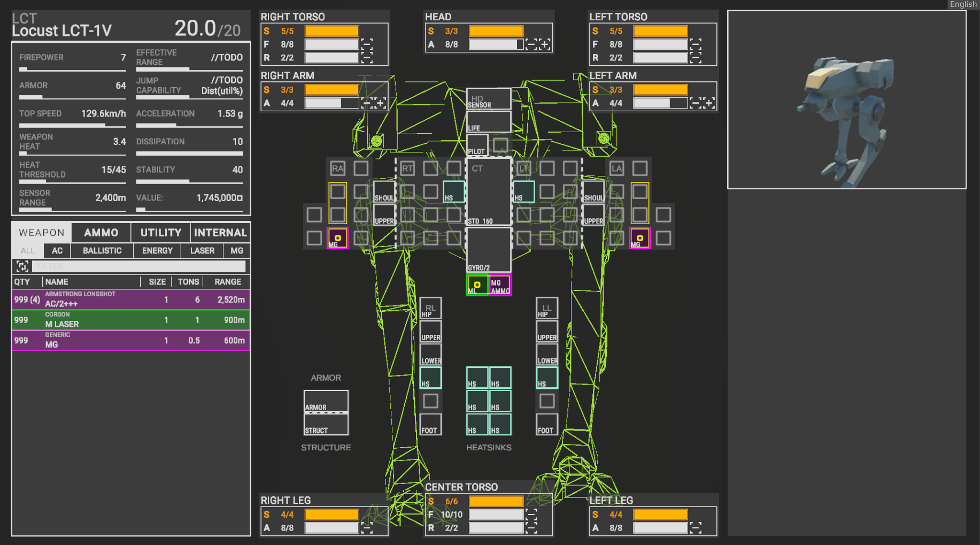Sort weapon list by QTY column
The width and height of the screenshot is (980, 545).
point(22,282)
